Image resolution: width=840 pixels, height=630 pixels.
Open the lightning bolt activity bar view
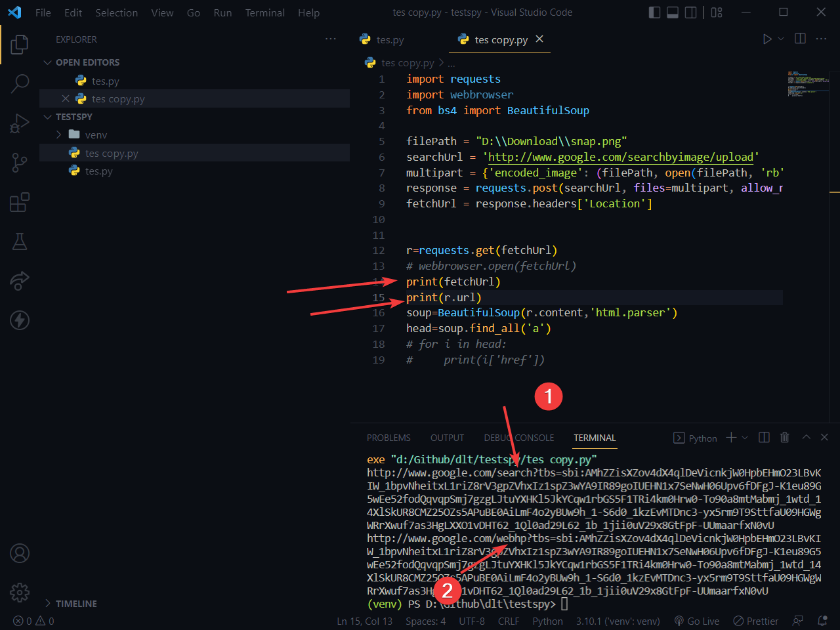pyautogui.click(x=20, y=320)
